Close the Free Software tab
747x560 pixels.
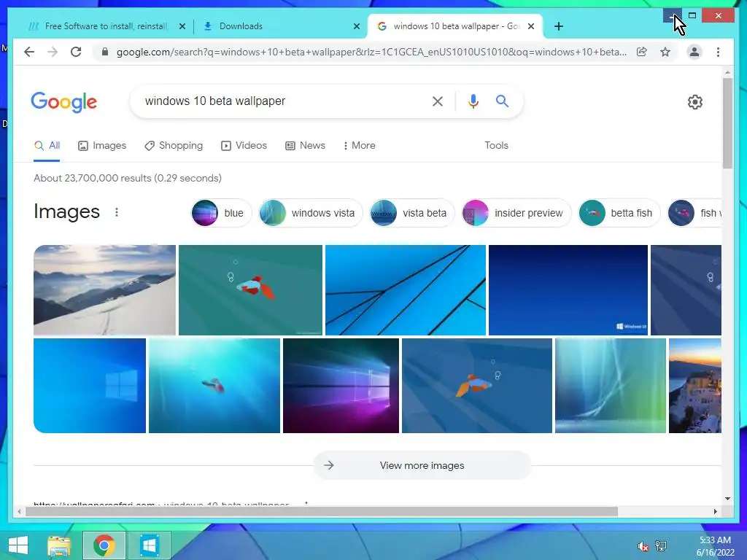(x=182, y=26)
